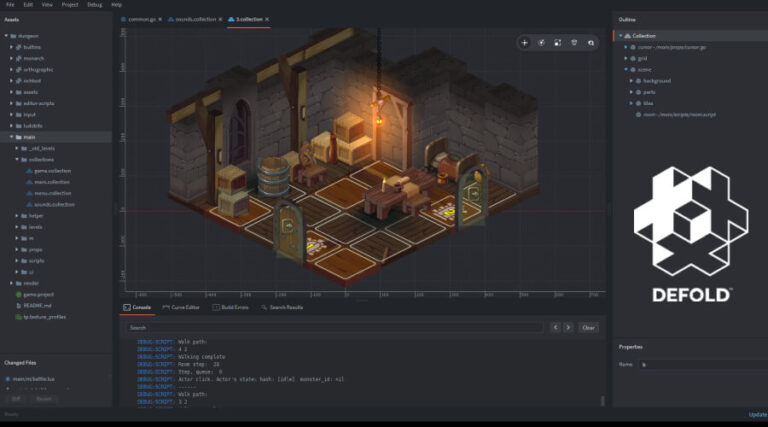Select sounds.collection in Assets tree
This screenshot has height=427, width=768.
coord(54,205)
